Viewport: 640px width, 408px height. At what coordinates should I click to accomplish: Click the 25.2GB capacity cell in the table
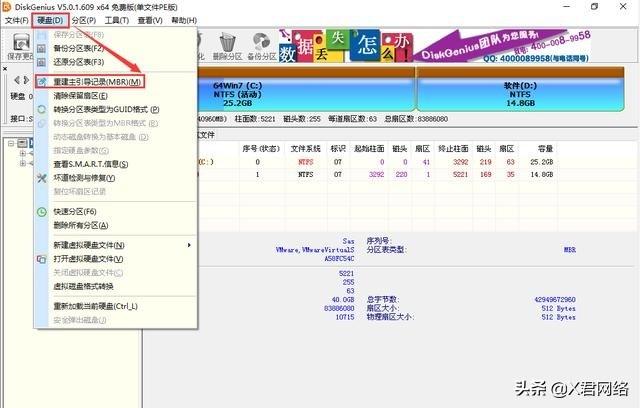point(542,162)
